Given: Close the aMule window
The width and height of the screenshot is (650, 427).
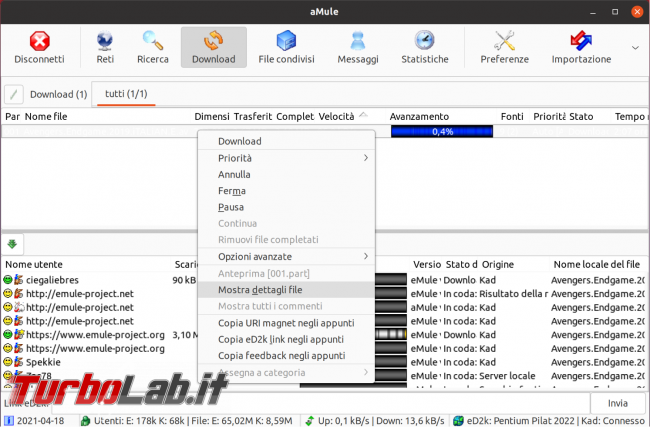Looking at the screenshot, I should (x=637, y=12).
